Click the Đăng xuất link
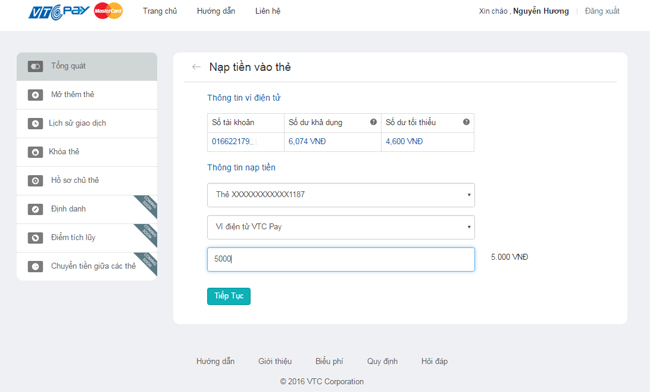Image resolution: width=650 pixels, height=392 pixels. click(x=602, y=11)
